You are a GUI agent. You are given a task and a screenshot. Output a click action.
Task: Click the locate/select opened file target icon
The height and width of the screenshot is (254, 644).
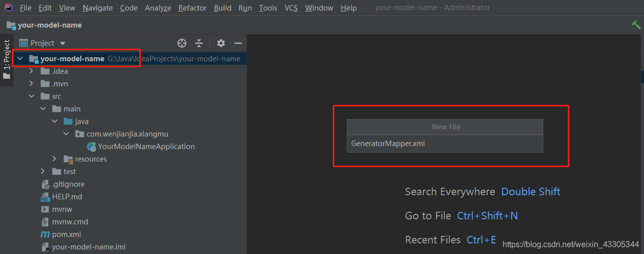point(182,43)
